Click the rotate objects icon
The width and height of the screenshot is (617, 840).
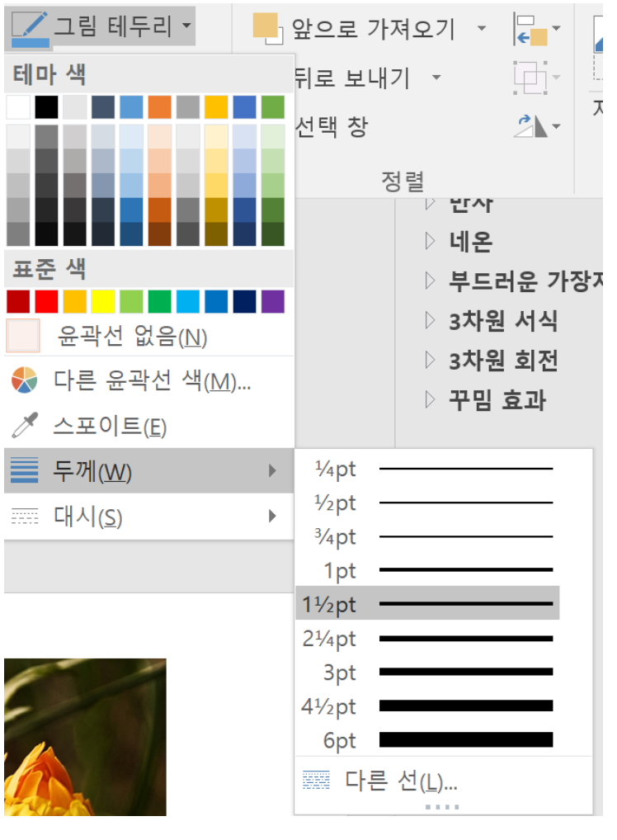pos(530,126)
